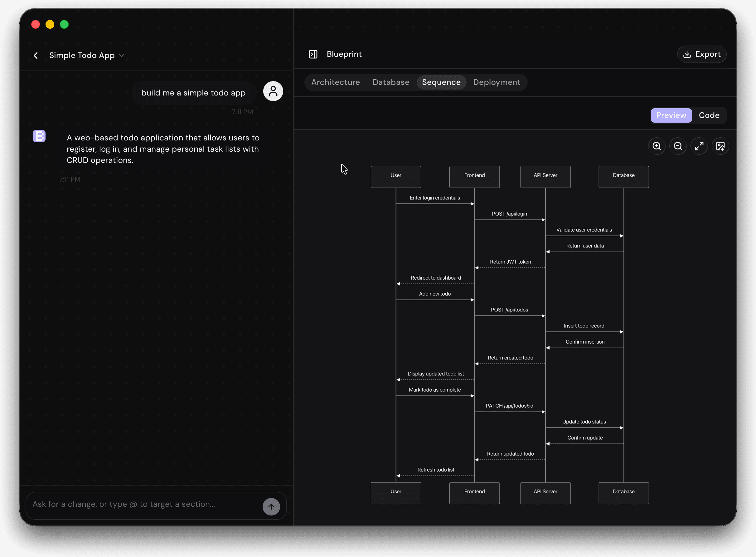Click 'PATCH /api/todos/:id' label
The image size is (756, 557).
[x=509, y=406]
